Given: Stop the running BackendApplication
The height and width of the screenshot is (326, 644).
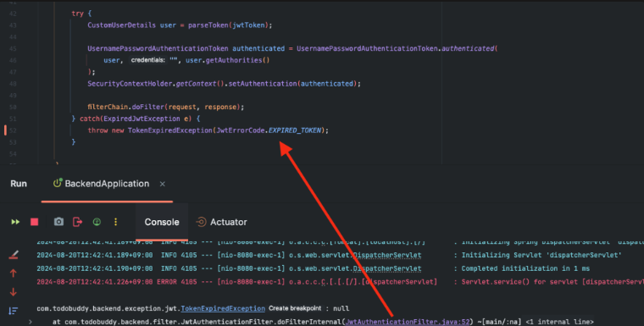Looking at the screenshot, I should pyautogui.click(x=35, y=222).
